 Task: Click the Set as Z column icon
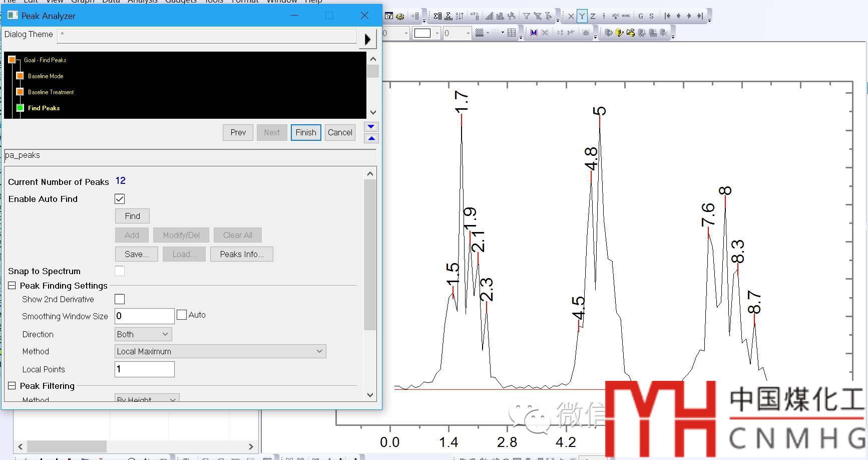point(593,16)
